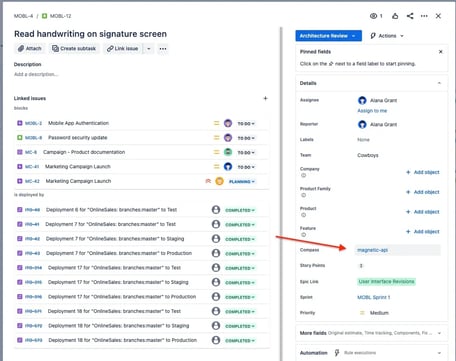Click the Attach paperclip button
The image size is (456, 361).
point(30,49)
